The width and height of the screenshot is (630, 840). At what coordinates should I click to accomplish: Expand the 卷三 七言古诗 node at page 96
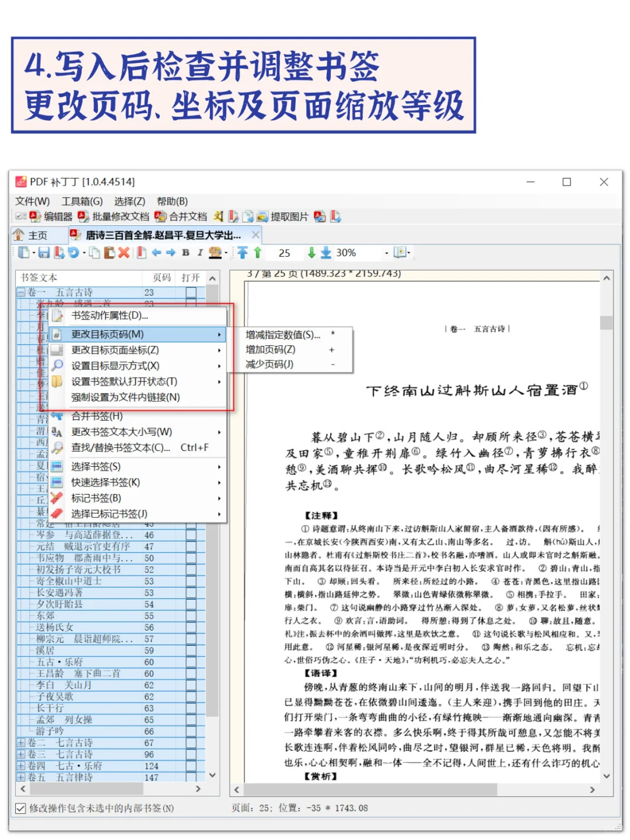pyautogui.click(x=21, y=754)
